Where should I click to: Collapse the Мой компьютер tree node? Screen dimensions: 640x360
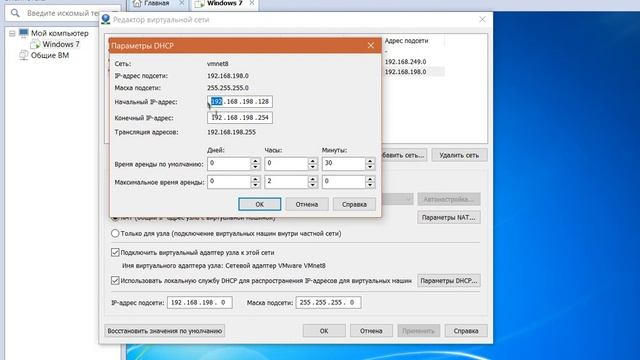(x=12, y=33)
